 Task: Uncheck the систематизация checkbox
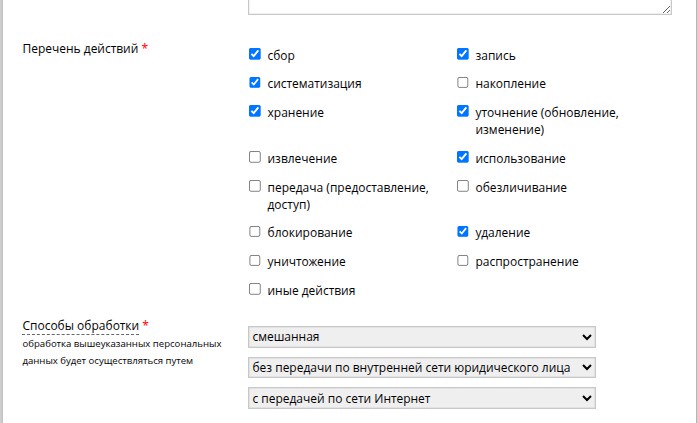(x=255, y=83)
